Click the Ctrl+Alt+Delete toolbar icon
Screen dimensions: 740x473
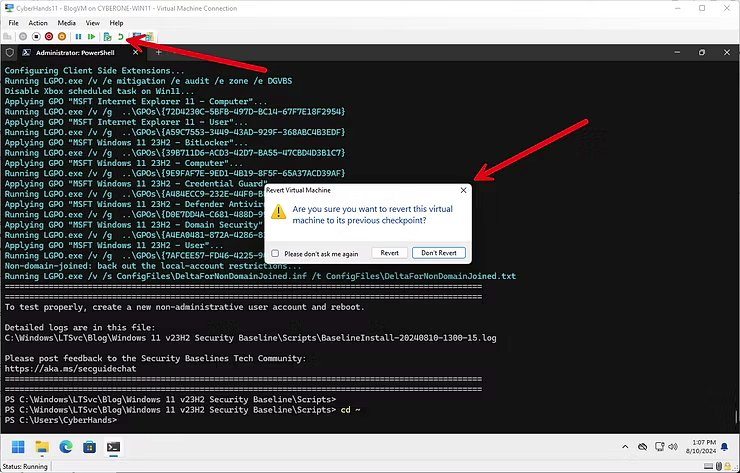tap(7, 36)
